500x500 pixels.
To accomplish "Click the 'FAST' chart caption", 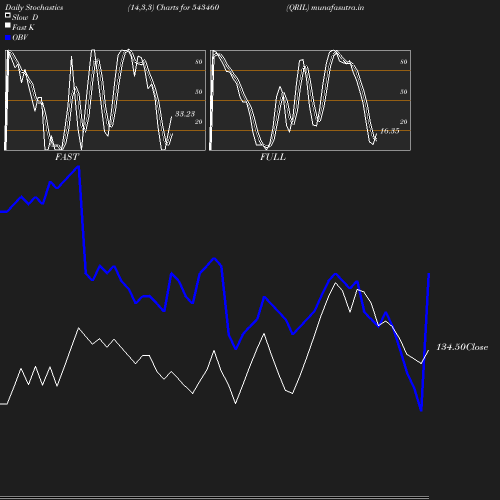I will point(67,157).
